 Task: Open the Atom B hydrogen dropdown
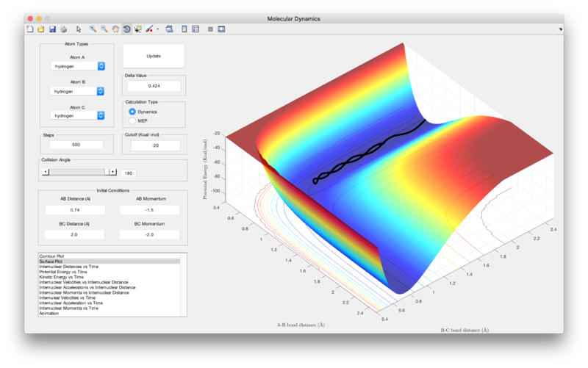coord(77,91)
